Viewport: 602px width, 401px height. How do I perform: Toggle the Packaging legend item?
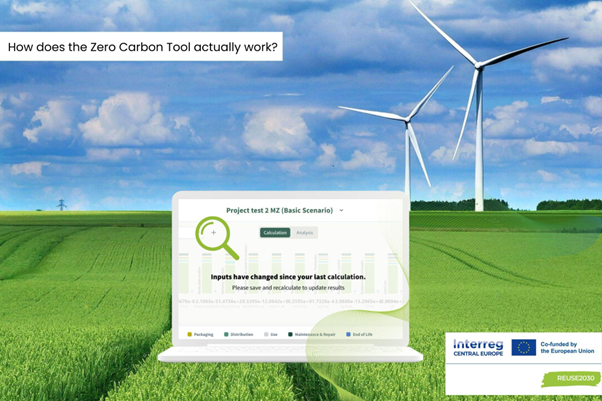coord(201,334)
